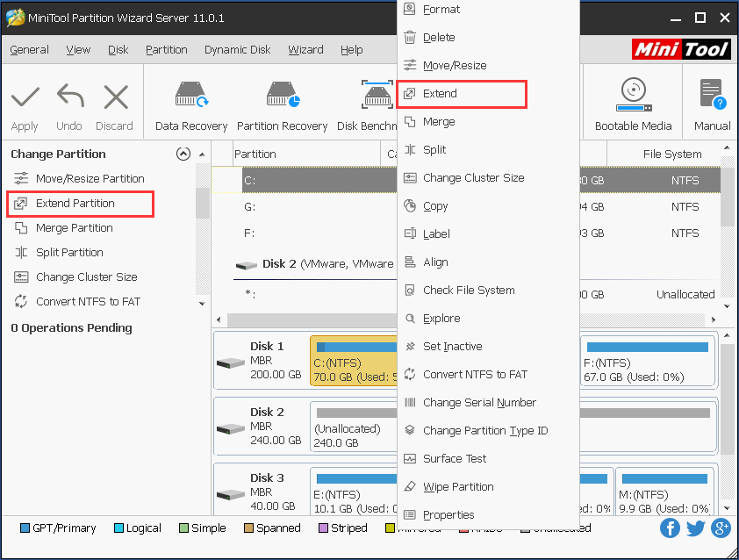This screenshot has height=560, width=739.
Task: Select C:(NTFS) block on Disk 1
Action: point(354,361)
